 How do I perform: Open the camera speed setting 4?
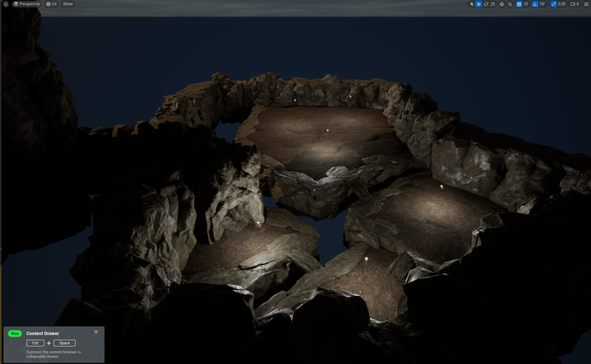575,4
